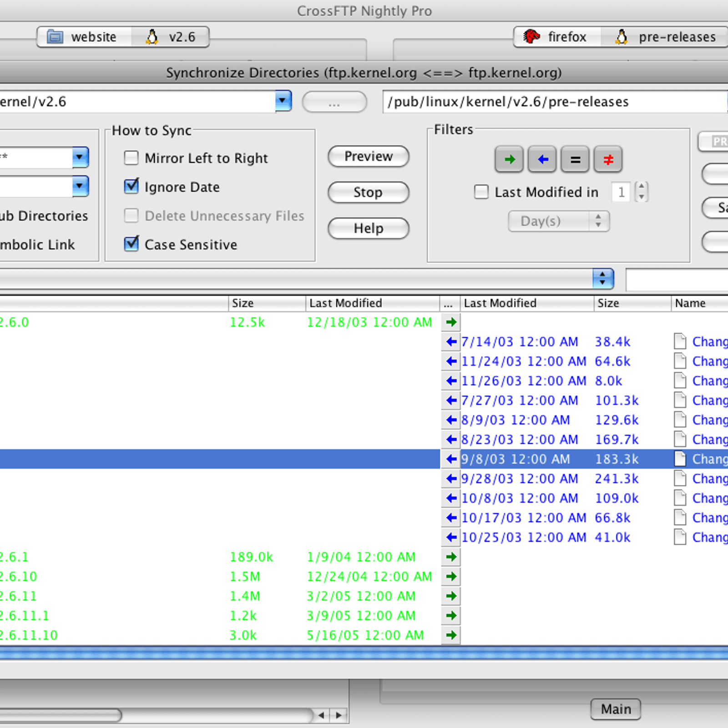
Task: Click the PR button at right edge
Action: 713,142
